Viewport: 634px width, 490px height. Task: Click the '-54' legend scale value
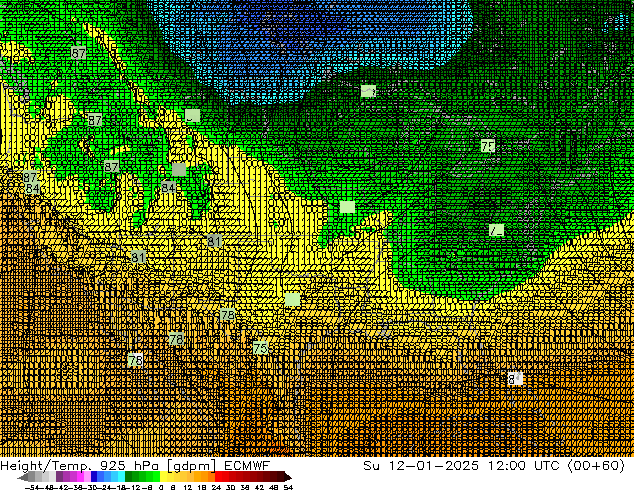click(32, 487)
